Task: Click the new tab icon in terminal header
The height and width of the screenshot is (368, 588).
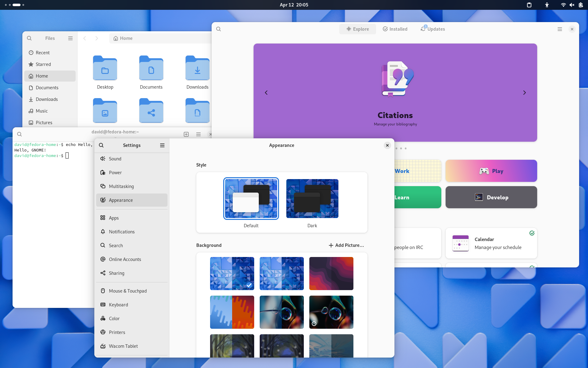Action: tap(186, 134)
